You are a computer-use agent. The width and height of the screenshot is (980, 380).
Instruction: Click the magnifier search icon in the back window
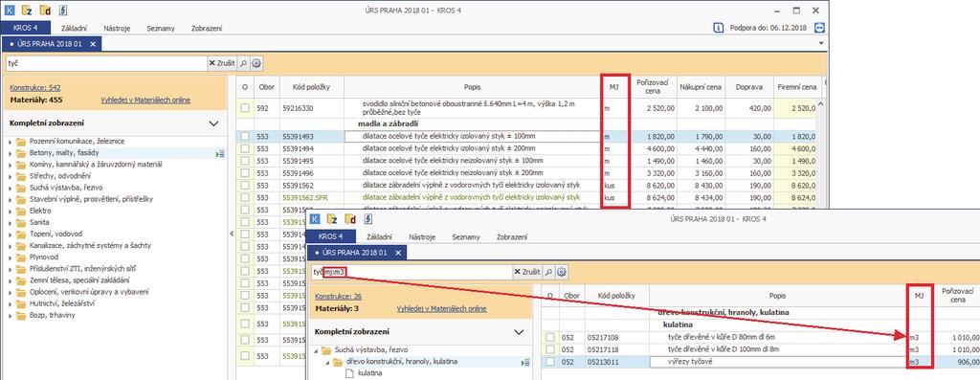coord(243,63)
